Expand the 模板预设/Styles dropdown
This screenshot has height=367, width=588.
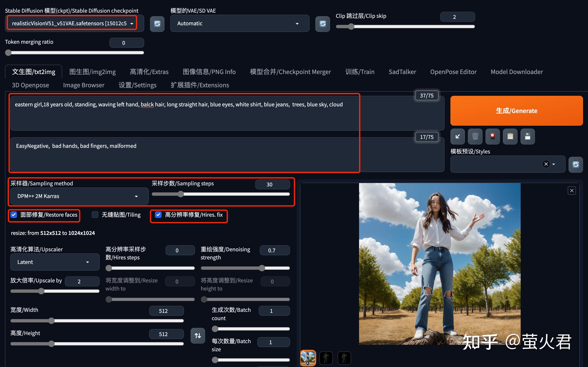(x=554, y=164)
